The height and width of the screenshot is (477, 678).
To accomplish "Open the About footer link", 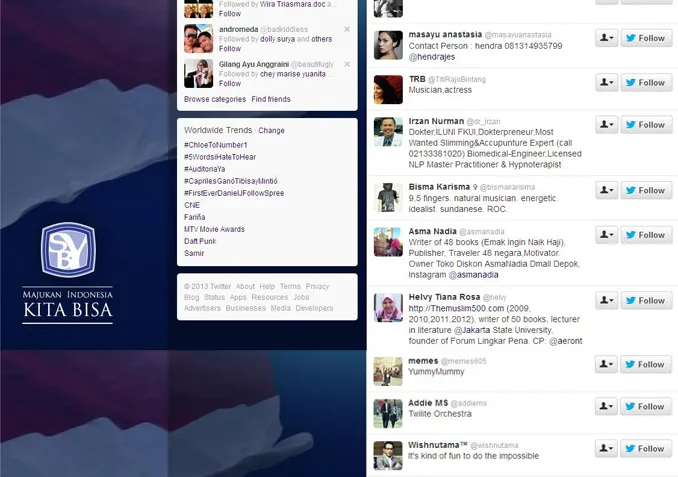I will [x=245, y=286].
